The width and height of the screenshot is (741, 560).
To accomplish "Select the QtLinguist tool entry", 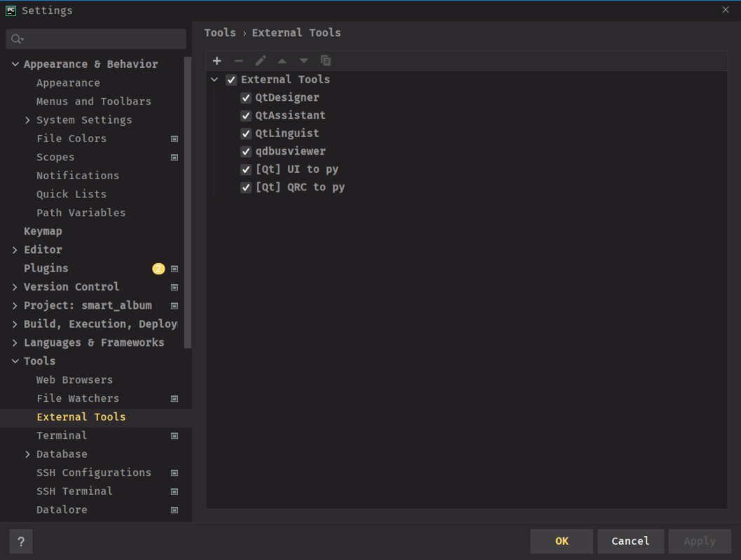I will click(x=287, y=134).
